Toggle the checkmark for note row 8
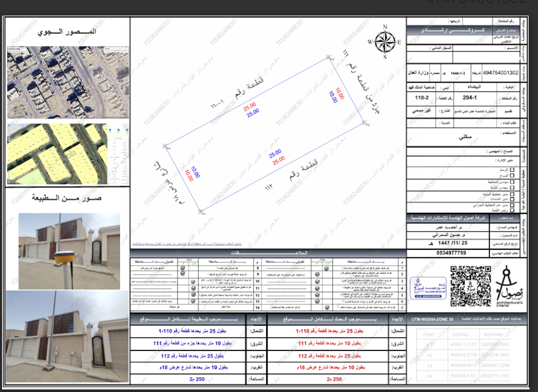The height and width of the screenshot is (392, 538). coord(182,268)
